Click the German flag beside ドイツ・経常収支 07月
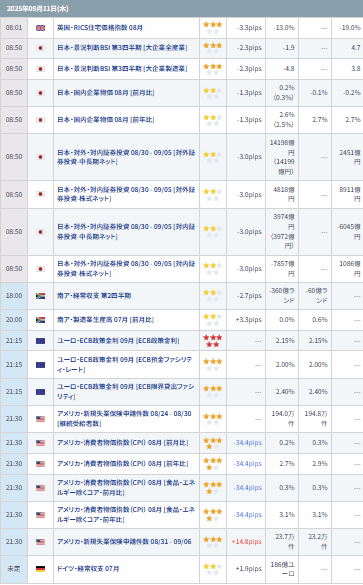Viewport: 363px width, 585px height. pos(40,569)
